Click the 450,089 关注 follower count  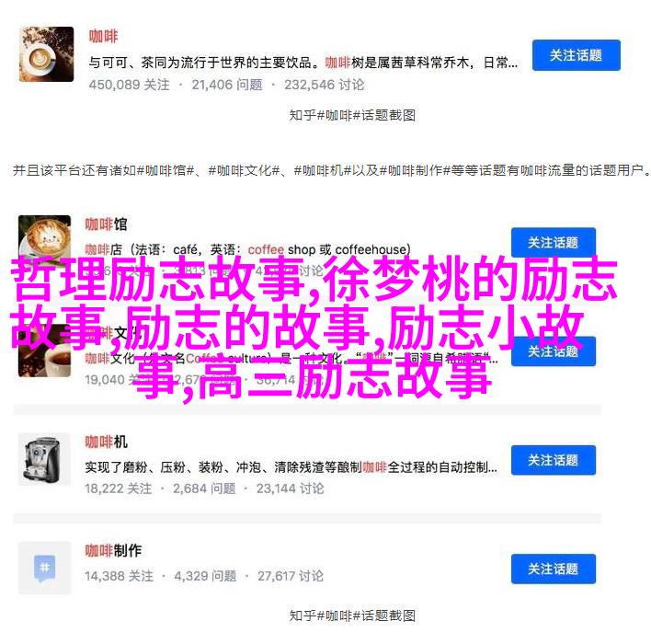[129, 85]
